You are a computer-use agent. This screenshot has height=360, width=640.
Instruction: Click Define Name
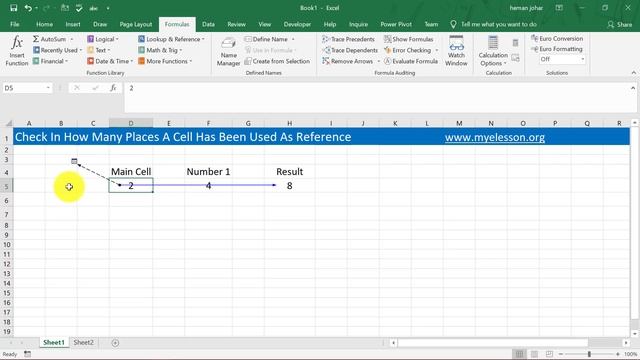coord(266,39)
